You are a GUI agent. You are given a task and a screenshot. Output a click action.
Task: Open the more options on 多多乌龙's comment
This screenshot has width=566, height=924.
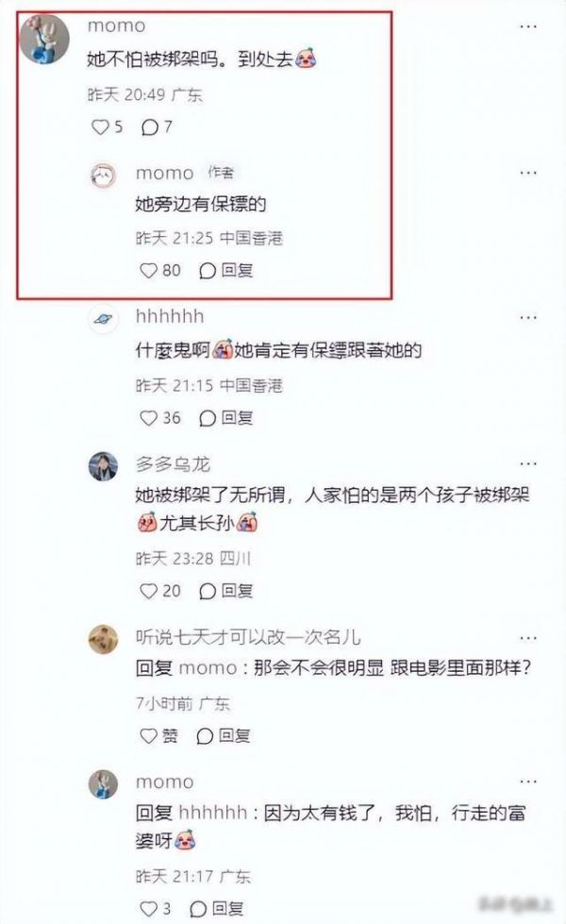click(528, 463)
